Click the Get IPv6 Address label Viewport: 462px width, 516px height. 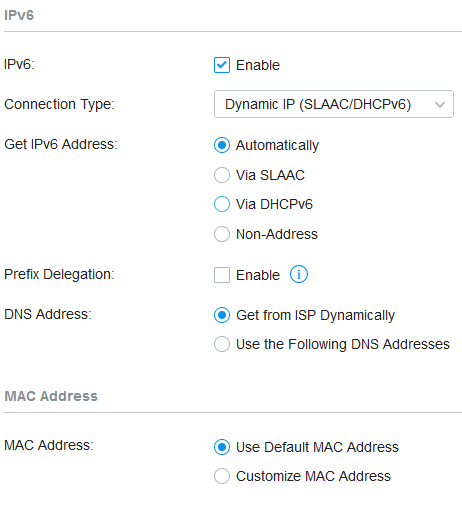[x=61, y=144]
